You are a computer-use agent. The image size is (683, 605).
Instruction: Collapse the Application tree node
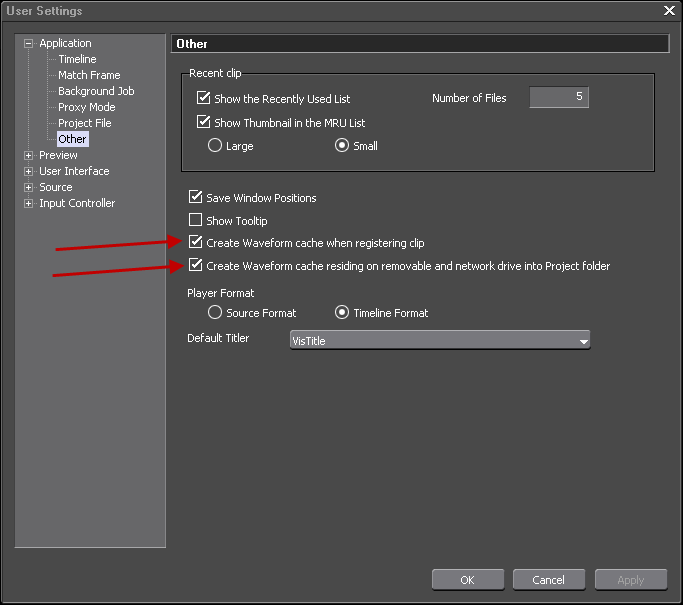pyautogui.click(x=29, y=44)
